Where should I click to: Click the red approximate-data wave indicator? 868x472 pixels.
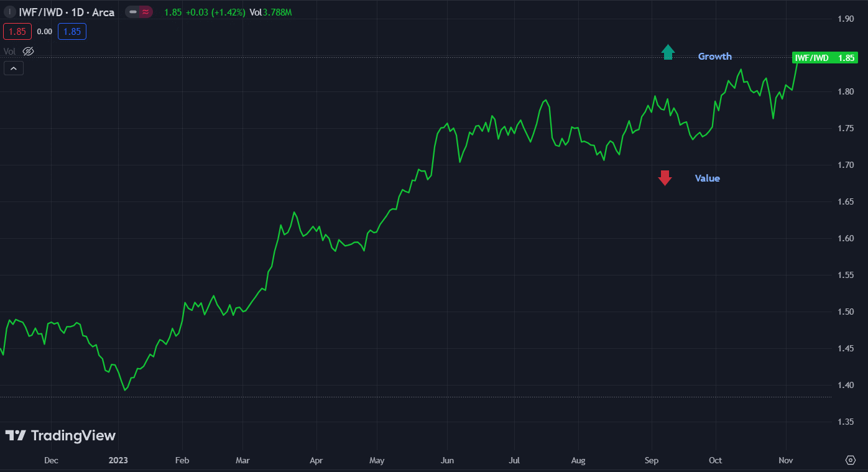tap(145, 12)
